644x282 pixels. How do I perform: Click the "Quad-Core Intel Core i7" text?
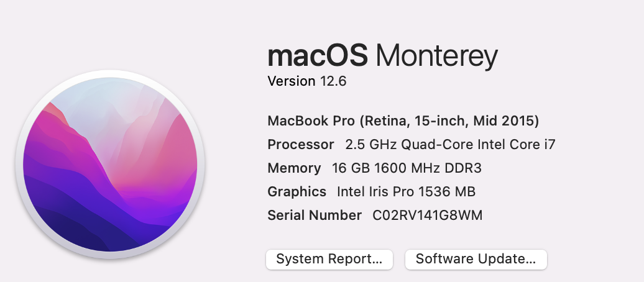click(x=478, y=145)
